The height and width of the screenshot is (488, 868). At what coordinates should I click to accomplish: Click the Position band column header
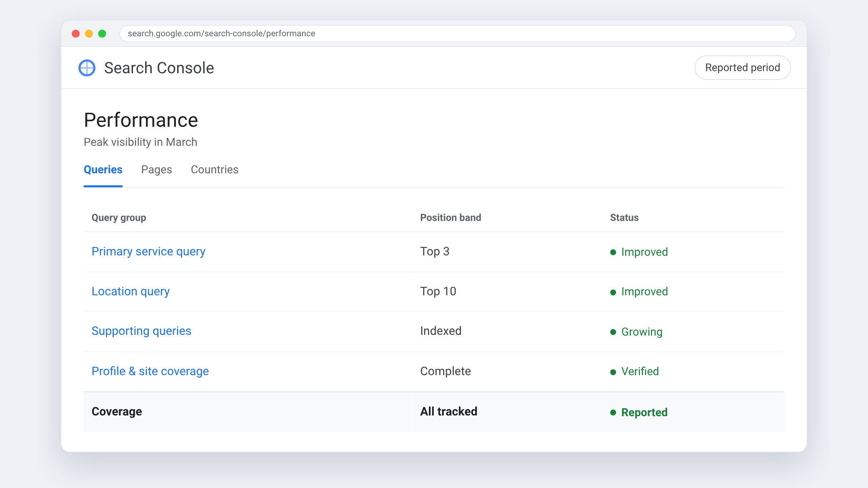[x=450, y=218]
